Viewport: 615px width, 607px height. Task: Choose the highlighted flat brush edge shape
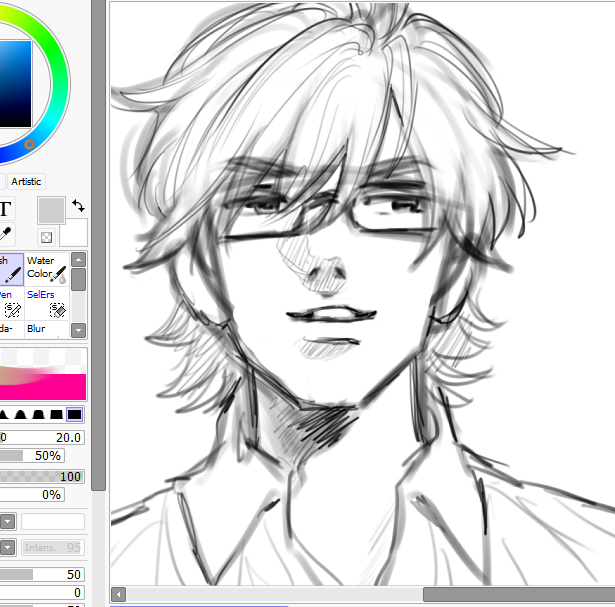pos(75,414)
